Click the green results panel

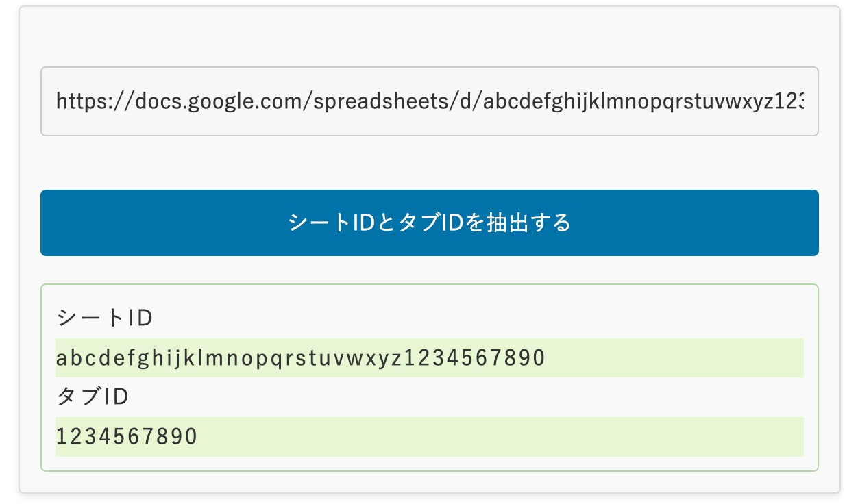(429, 377)
